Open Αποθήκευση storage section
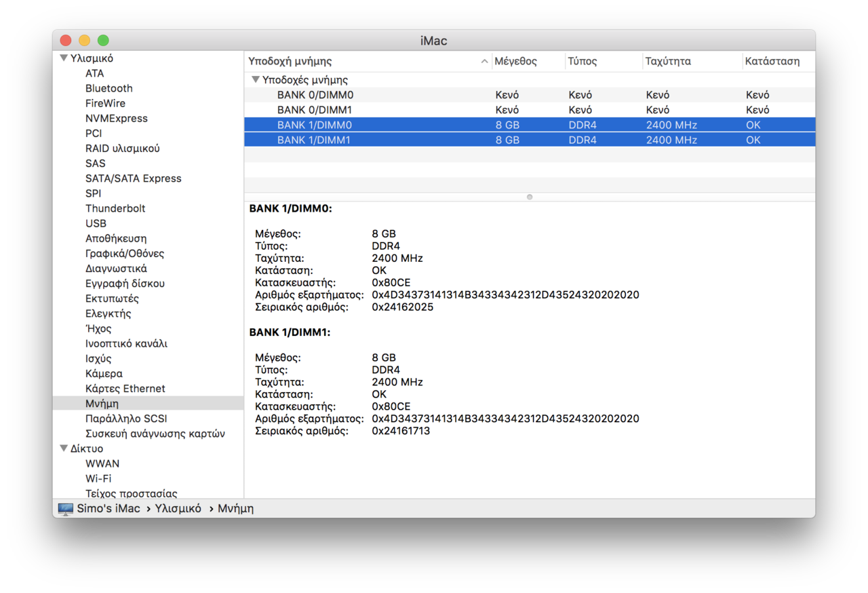Screen dimensions: 868x593 coord(116,238)
